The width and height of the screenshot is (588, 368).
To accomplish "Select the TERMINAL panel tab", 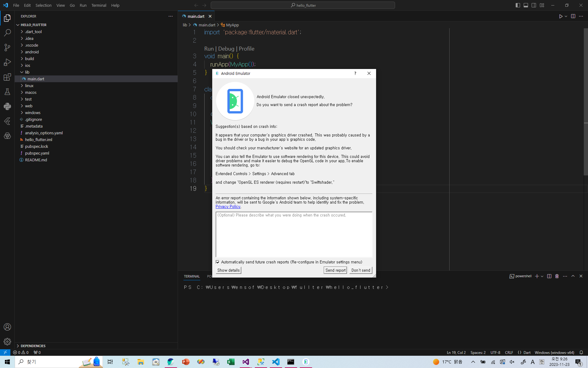I will 192,276.
